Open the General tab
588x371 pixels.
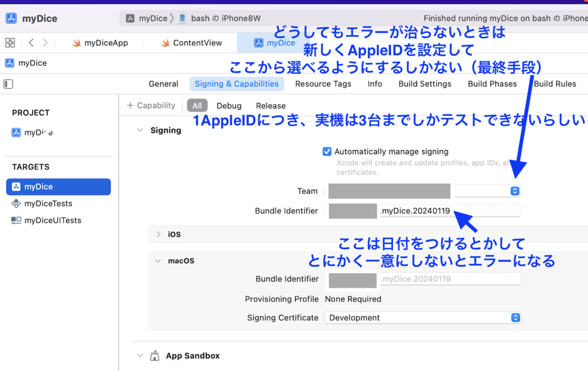coord(163,84)
